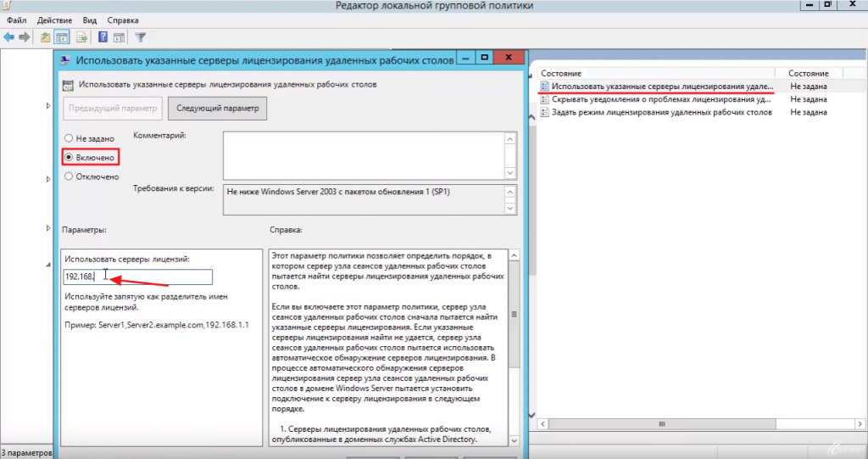868x459 pixels.
Task: Click the blue Help question mark icon
Action: (103, 37)
